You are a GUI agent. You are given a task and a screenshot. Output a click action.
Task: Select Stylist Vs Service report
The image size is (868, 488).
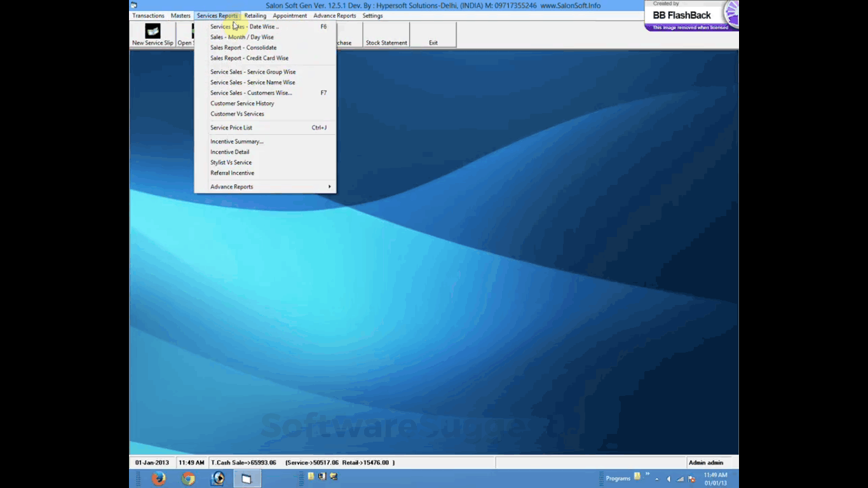tap(266, 163)
